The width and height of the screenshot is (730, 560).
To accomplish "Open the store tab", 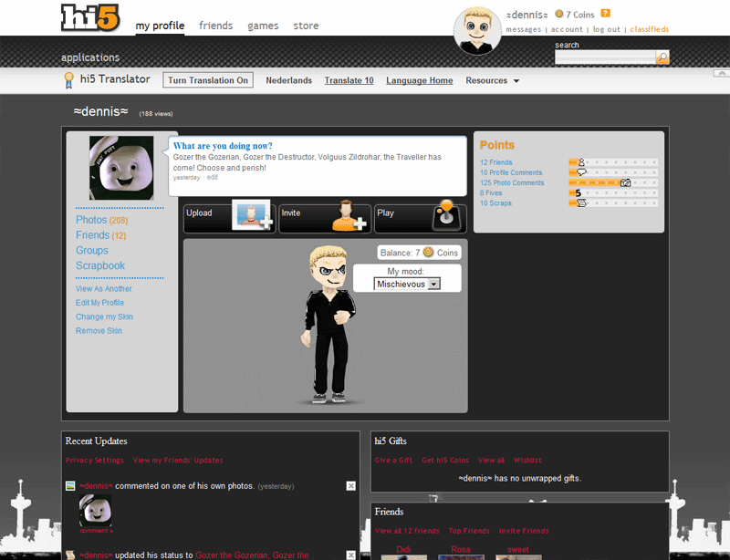I will pyautogui.click(x=306, y=26).
